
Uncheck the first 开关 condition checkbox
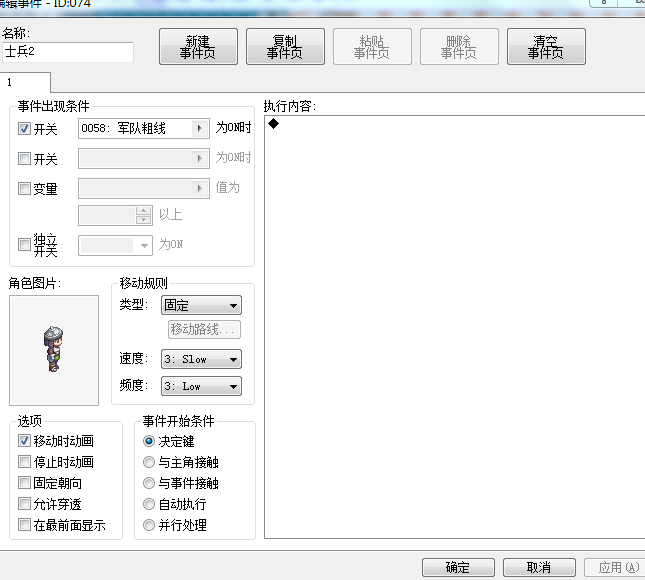(x=24, y=128)
